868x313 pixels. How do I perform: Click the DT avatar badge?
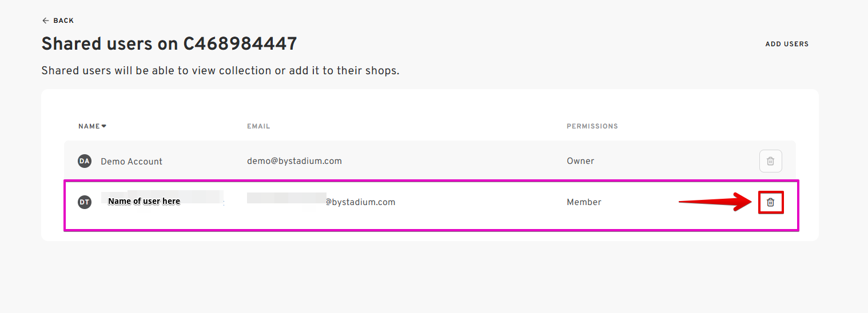(x=85, y=202)
